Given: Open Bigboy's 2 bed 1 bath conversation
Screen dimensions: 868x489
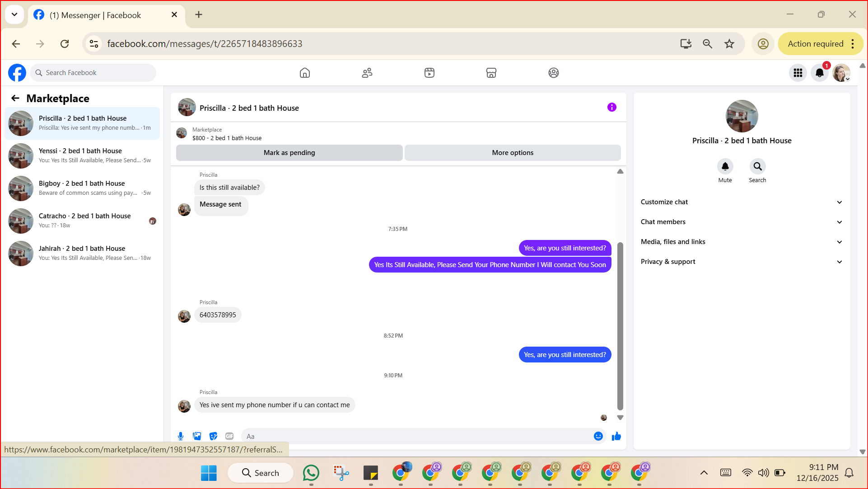Looking at the screenshot, I should 82,188.
